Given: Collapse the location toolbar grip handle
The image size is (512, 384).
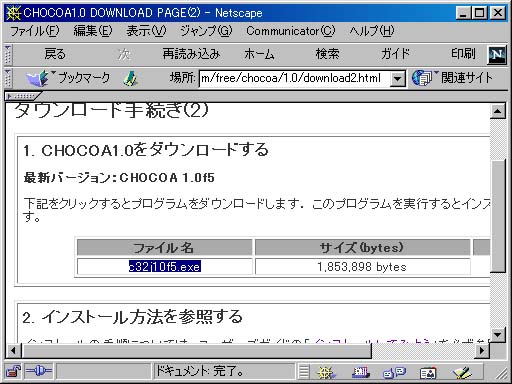Looking at the screenshot, I should [8, 79].
